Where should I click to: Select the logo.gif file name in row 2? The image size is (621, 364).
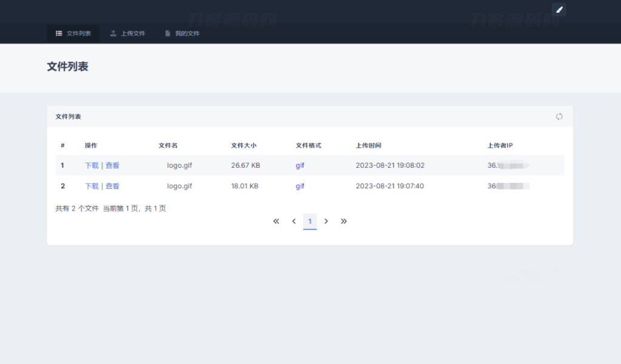pyautogui.click(x=180, y=186)
